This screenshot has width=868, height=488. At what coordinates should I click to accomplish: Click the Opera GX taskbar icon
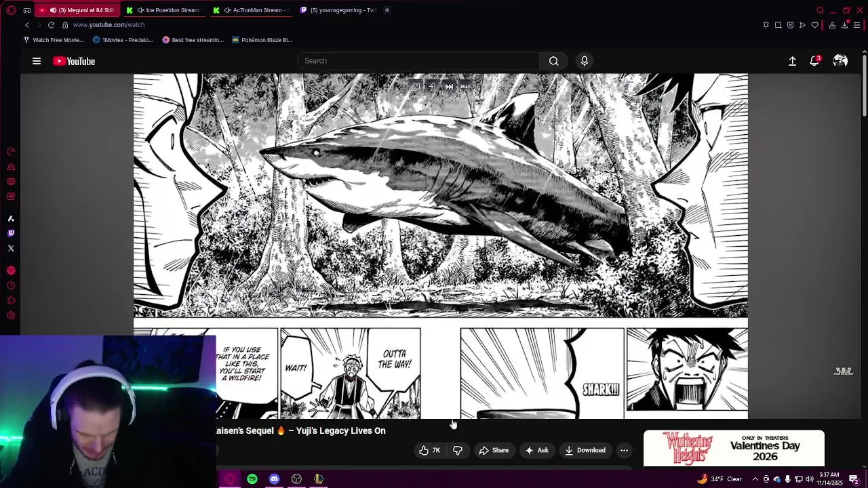point(230,479)
